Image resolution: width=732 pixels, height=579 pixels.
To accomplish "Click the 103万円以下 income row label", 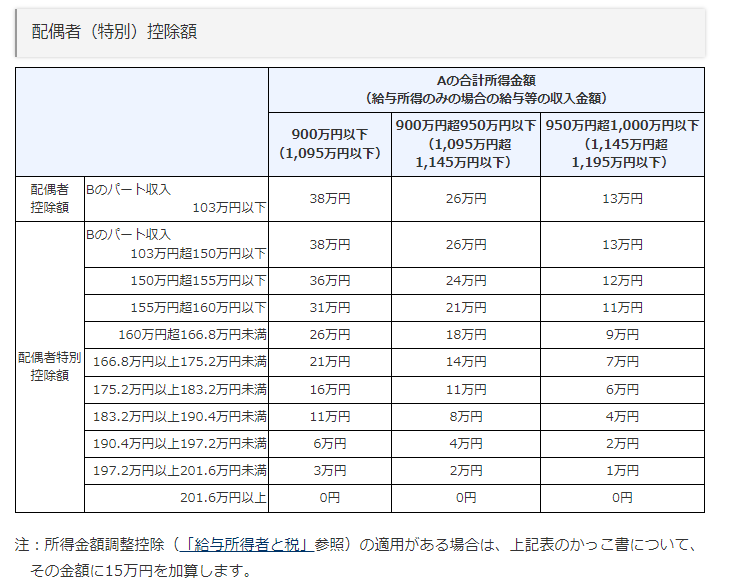I will tap(176, 198).
